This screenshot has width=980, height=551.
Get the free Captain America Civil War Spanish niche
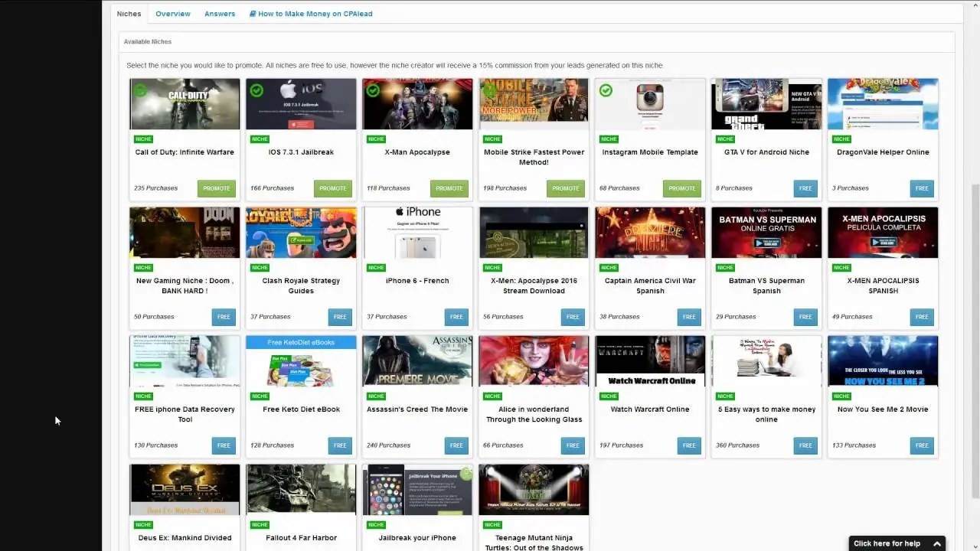point(689,317)
